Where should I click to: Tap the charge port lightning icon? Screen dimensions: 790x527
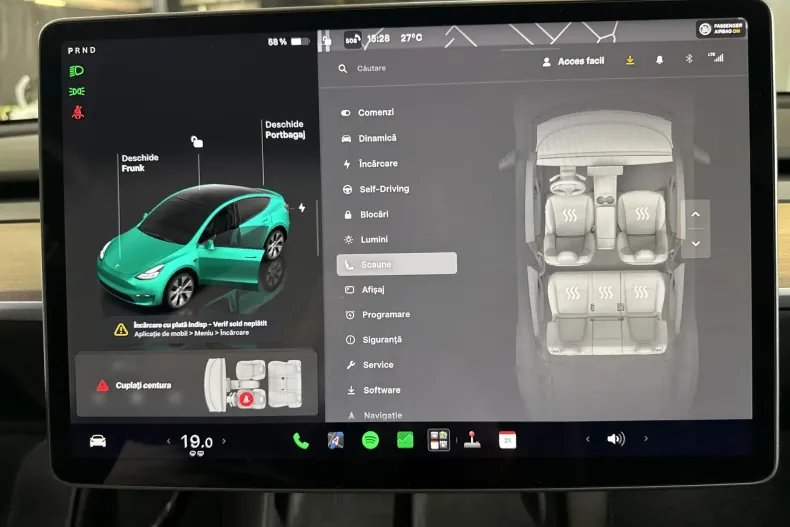click(x=301, y=208)
